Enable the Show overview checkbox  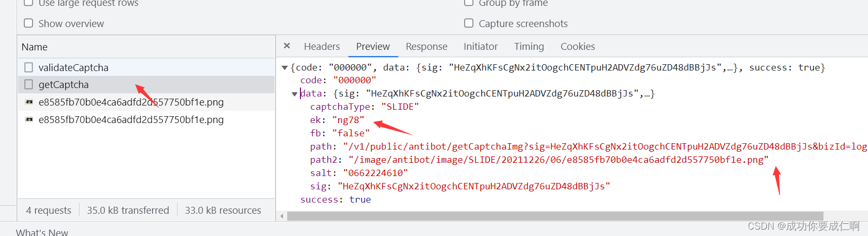tap(29, 23)
